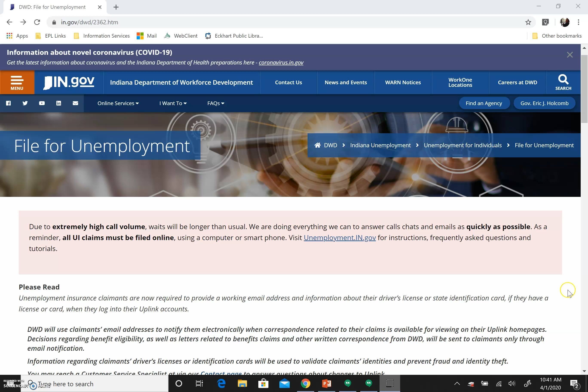Expand the FAQs dropdown
This screenshot has width=588, height=392.
(x=216, y=103)
